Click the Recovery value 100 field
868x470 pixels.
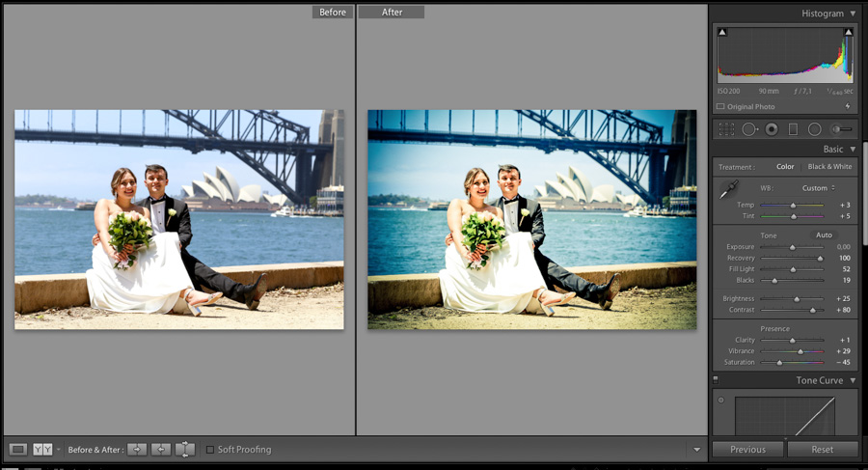pos(844,258)
